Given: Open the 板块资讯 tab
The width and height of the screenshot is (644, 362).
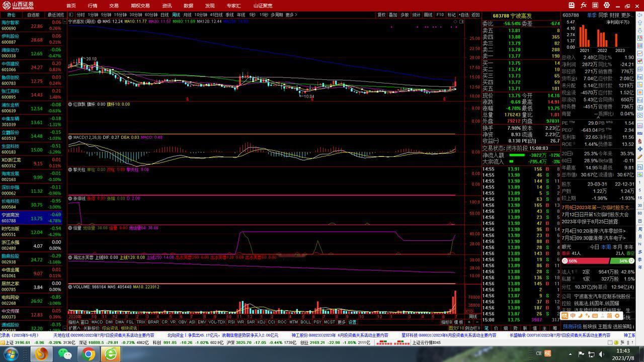Looking at the screenshot, I should click(x=128, y=329).
